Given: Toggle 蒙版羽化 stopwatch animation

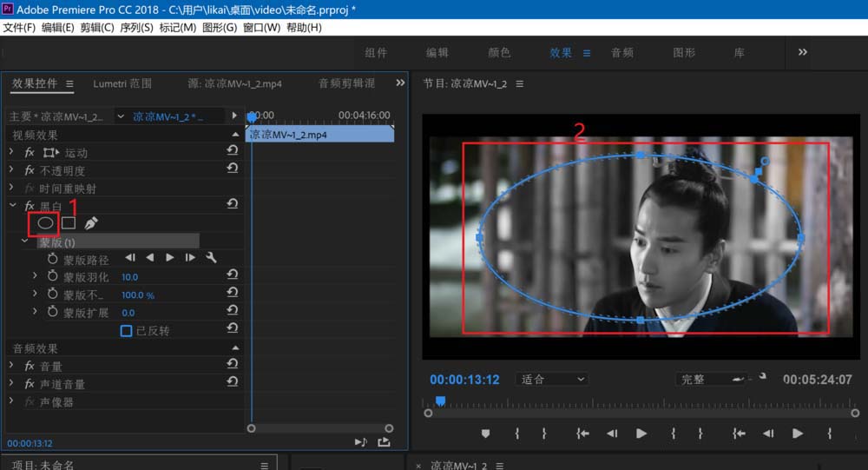Looking at the screenshot, I should pos(53,276).
